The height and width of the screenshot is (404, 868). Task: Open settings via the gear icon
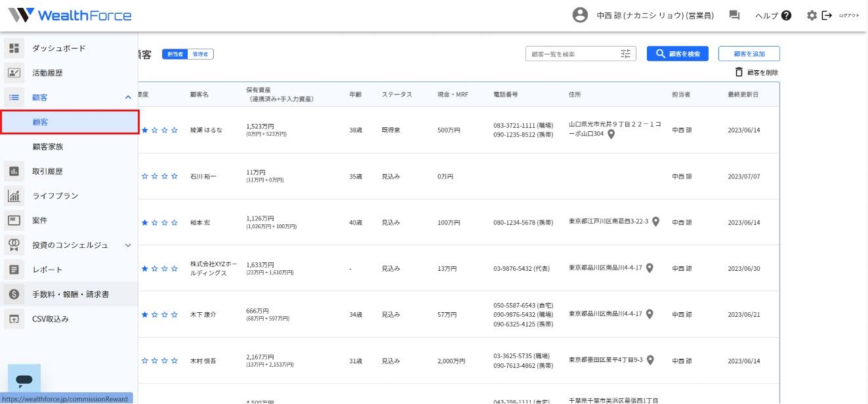click(812, 15)
